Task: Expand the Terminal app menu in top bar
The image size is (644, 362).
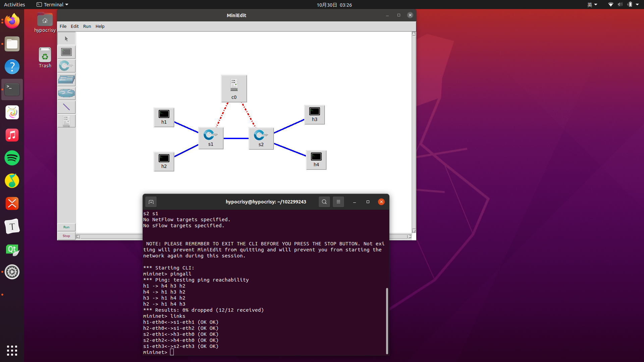Action: (53, 5)
